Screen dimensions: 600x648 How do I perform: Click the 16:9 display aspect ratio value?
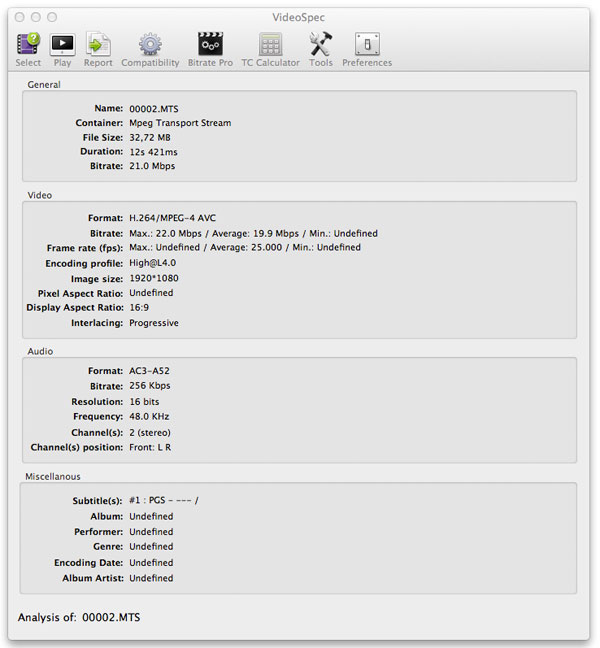click(139, 307)
